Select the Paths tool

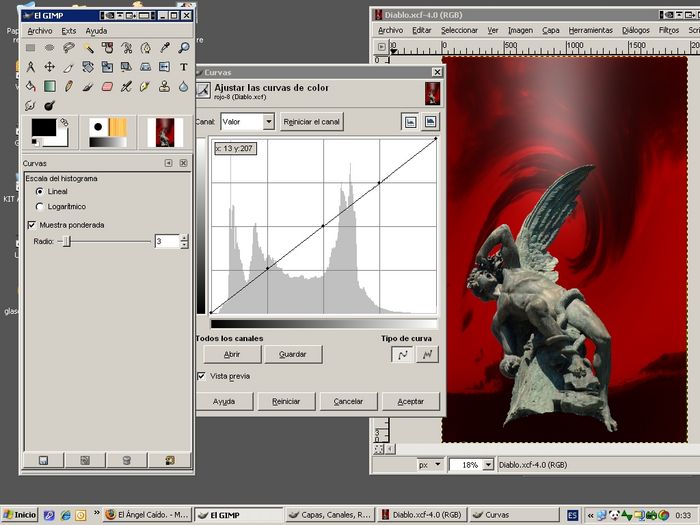(x=146, y=48)
